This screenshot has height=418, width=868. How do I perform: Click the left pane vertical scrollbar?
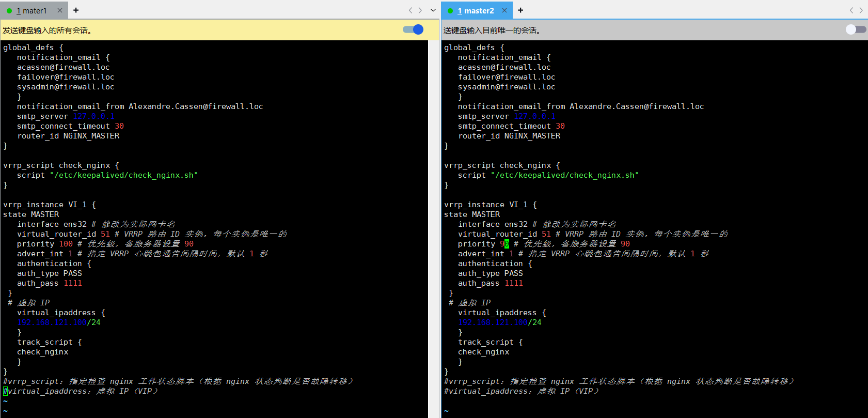coord(434,229)
